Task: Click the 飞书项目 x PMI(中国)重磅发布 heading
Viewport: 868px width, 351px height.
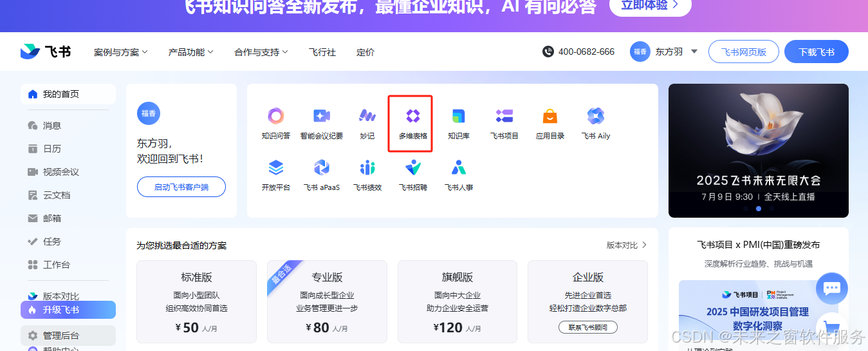Action: pyautogui.click(x=759, y=245)
